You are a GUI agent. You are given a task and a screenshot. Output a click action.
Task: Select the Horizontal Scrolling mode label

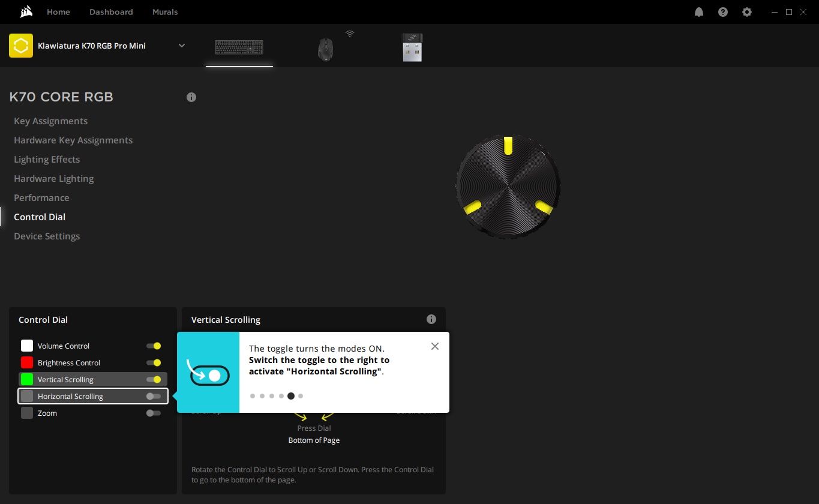(x=70, y=397)
